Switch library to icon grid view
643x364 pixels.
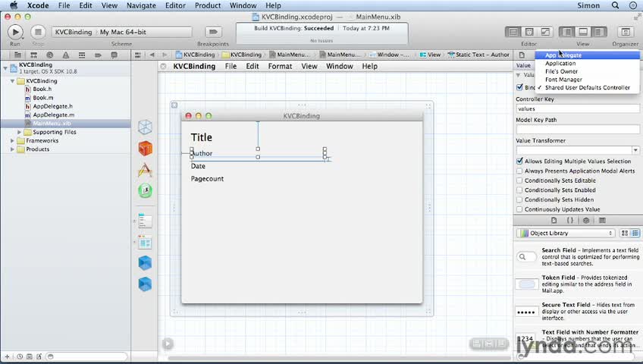click(x=625, y=234)
